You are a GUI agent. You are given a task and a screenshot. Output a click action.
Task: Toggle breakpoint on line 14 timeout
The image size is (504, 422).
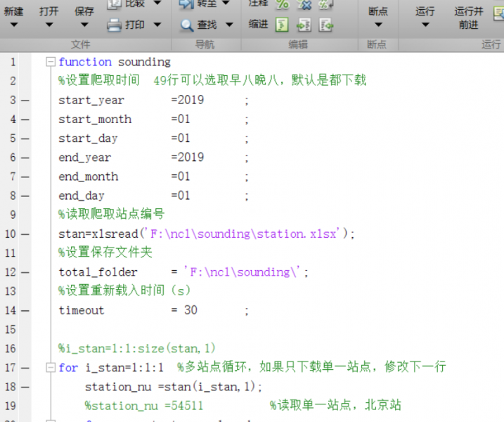coord(25,310)
